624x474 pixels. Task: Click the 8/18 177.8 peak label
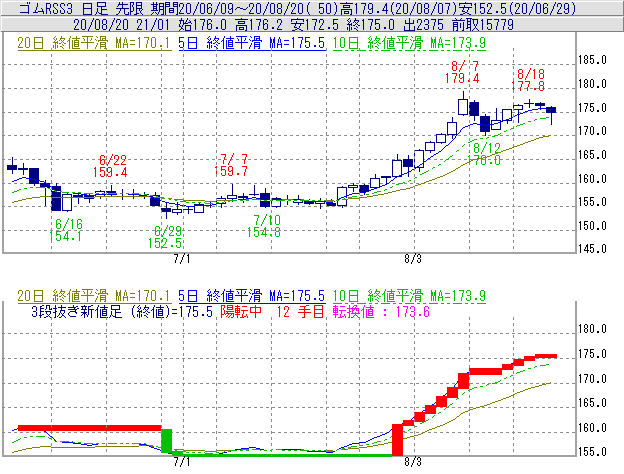click(x=528, y=80)
